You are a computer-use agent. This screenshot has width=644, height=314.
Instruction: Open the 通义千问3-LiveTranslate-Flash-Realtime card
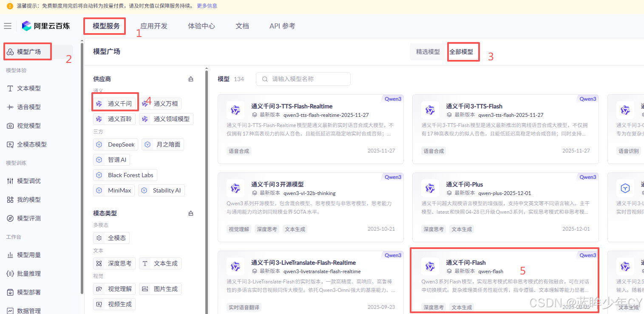(x=311, y=283)
